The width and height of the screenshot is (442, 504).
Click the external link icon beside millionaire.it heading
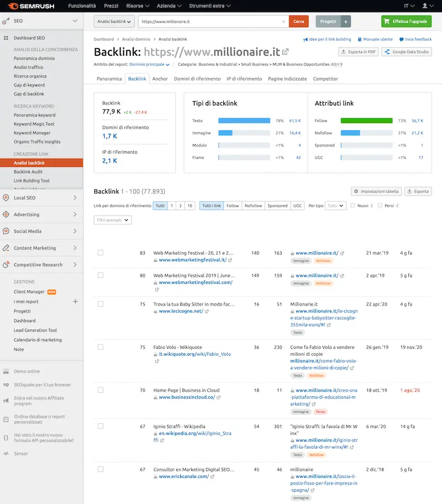pos(285,51)
